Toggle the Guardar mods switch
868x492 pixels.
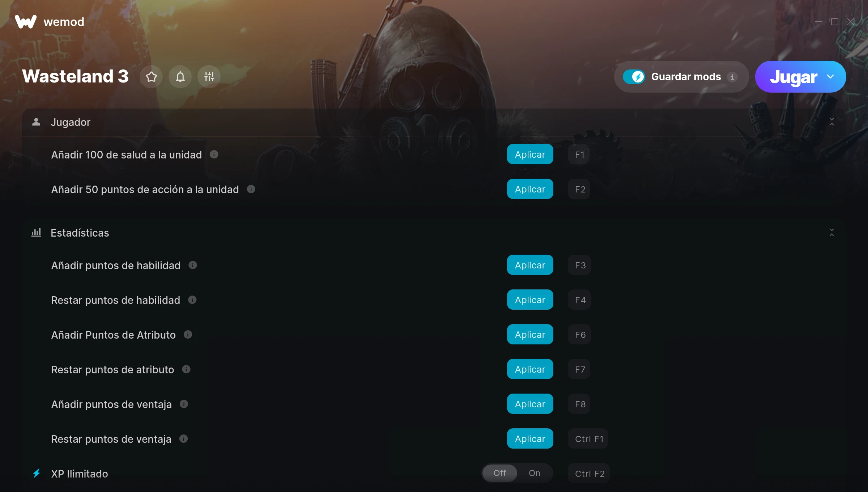(634, 77)
